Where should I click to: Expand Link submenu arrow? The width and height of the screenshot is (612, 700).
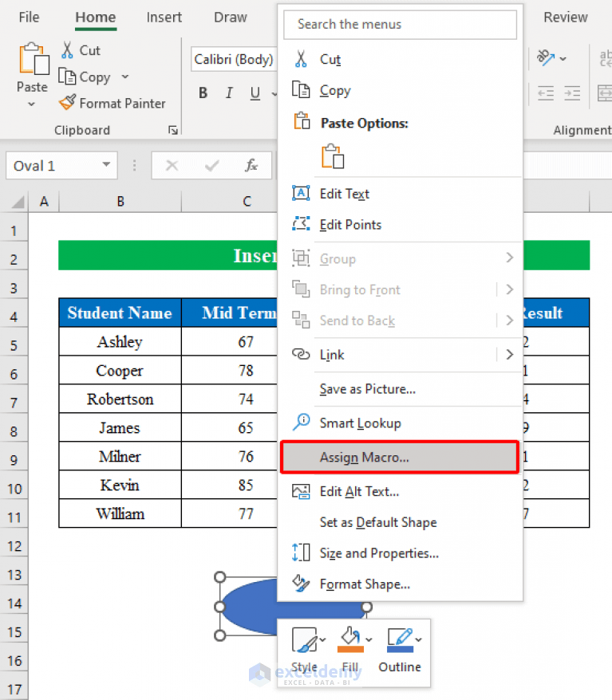coord(510,355)
